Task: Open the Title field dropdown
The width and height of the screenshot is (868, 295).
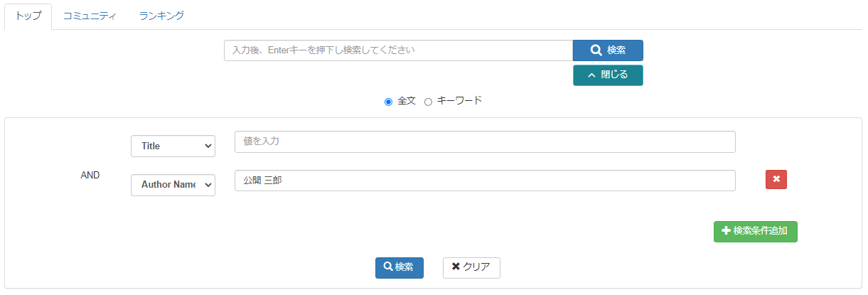Action: (173, 146)
